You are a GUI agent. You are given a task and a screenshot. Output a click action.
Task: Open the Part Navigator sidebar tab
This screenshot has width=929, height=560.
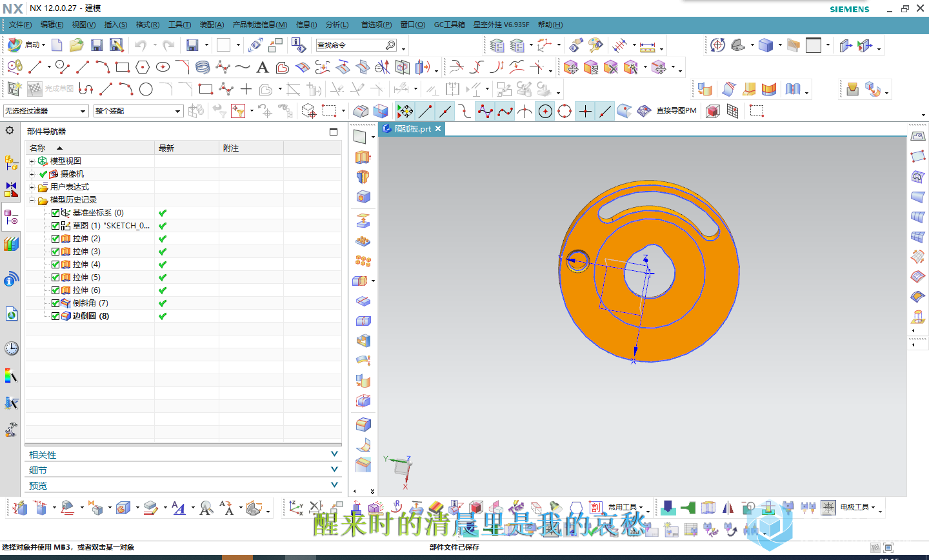[x=11, y=217]
